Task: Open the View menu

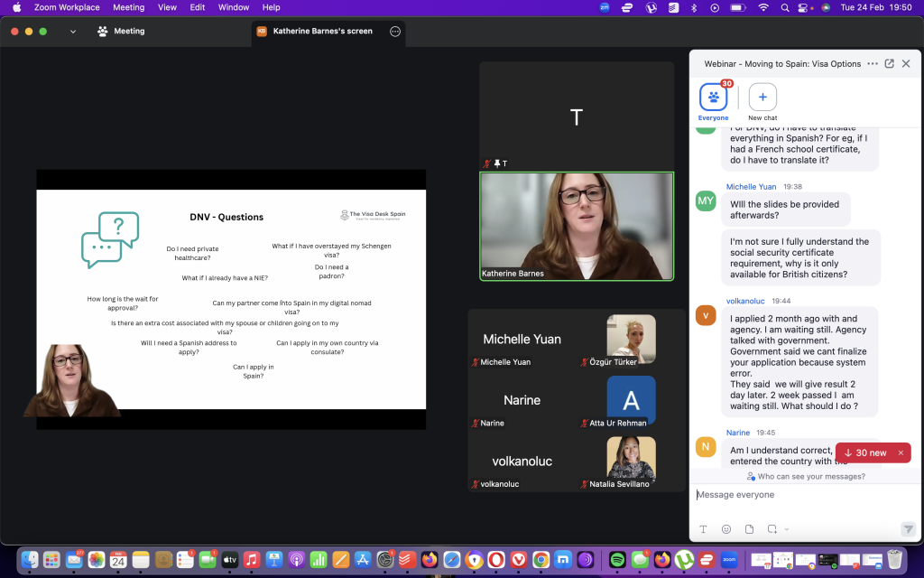Action: pos(167,7)
